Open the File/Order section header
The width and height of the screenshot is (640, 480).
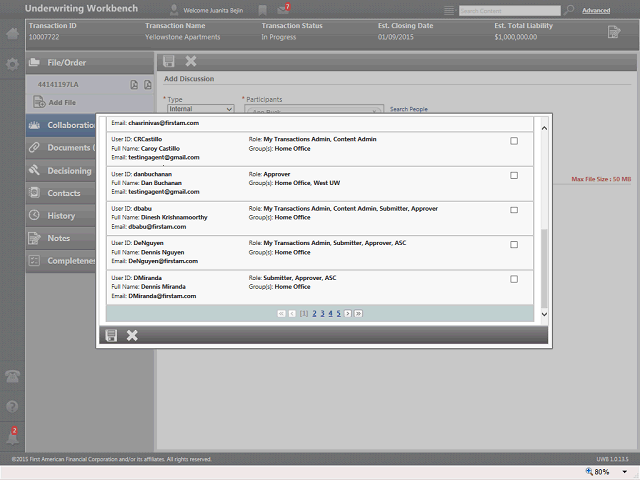coord(89,62)
